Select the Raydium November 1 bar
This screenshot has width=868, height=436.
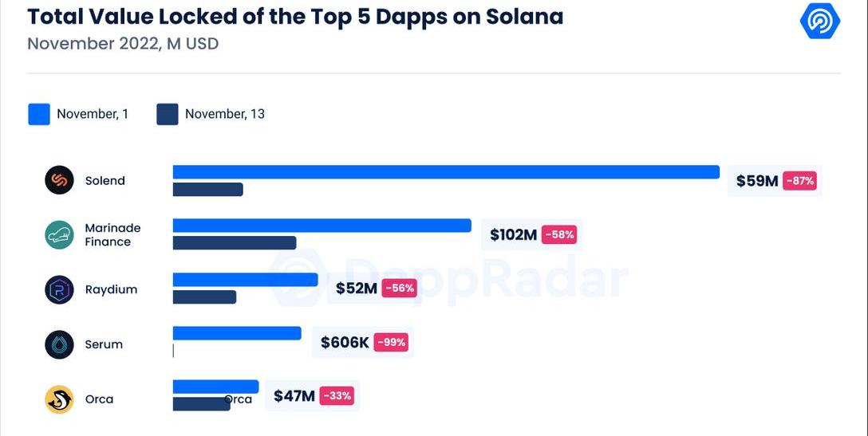(x=245, y=280)
